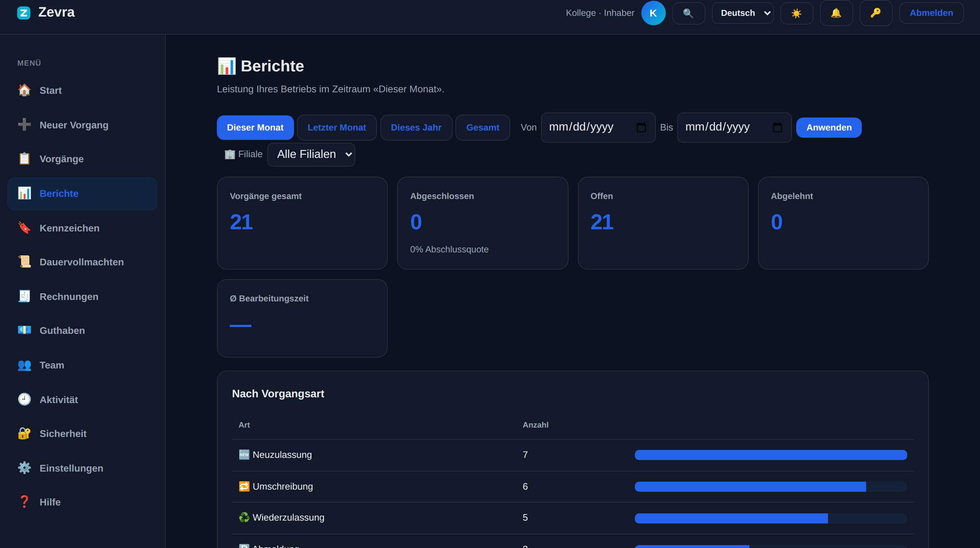The height and width of the screenshot is (548, 980).
Task: Toggle the sun theme icon
Action: (796, 13)
